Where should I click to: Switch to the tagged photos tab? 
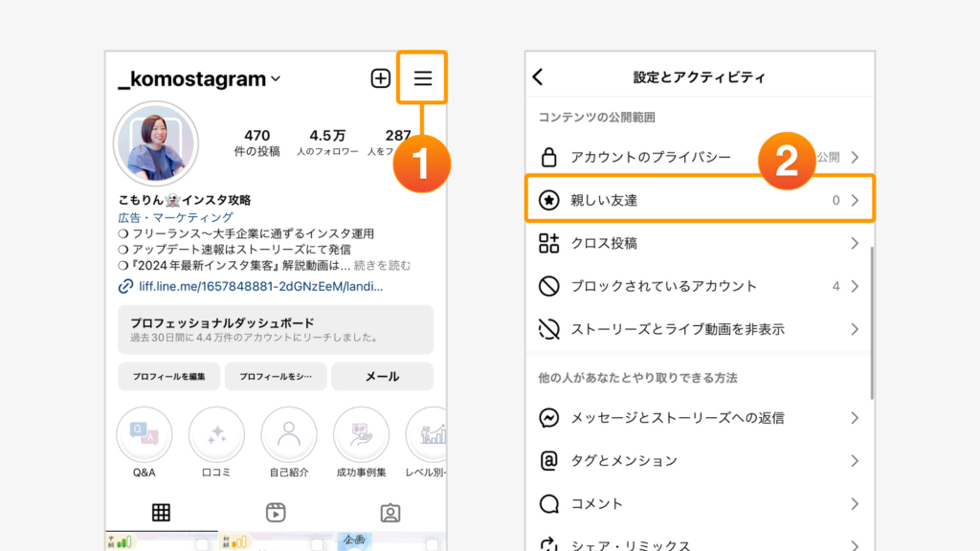[x=390, y=513]
